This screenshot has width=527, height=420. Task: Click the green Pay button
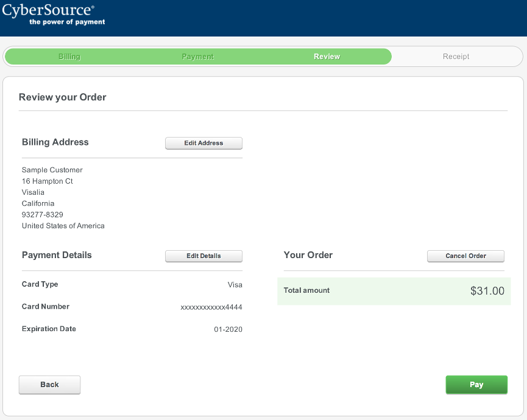(x=476, y=385)
